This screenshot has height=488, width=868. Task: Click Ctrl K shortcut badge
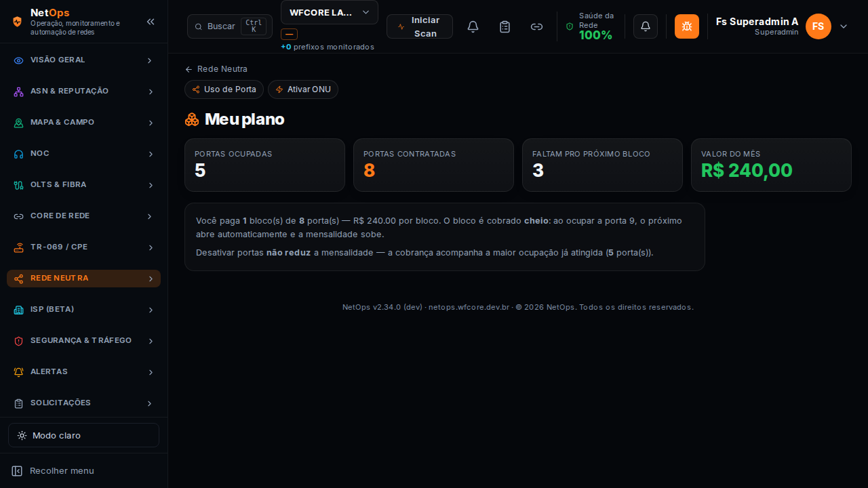[254, 26]
